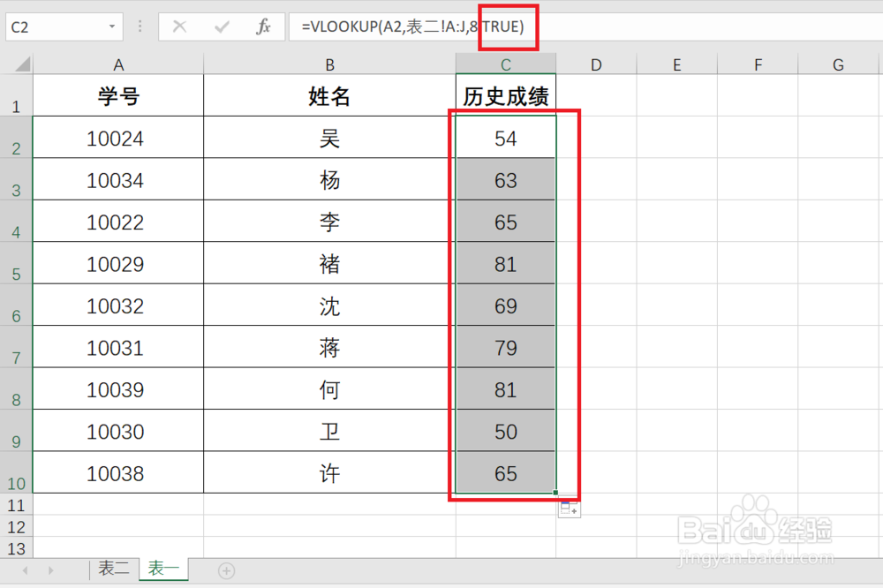The height and width of the screenshot is (588, 883).
Task: Select column A by its header
Action: point(118,64)
